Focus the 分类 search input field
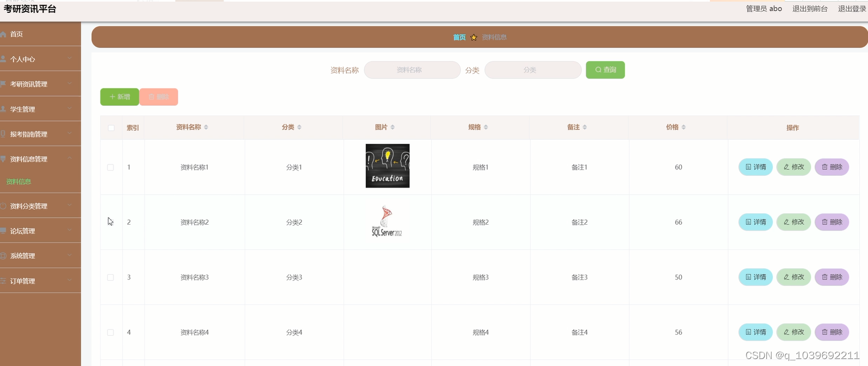This screenshot has width=868, height=366. tap(533, 70)
